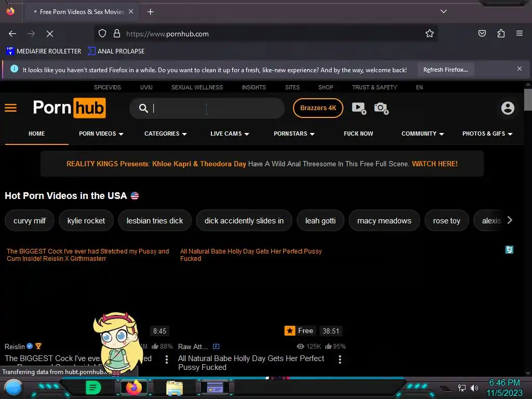
Task: Click the upload video icon
Action: 359,108
